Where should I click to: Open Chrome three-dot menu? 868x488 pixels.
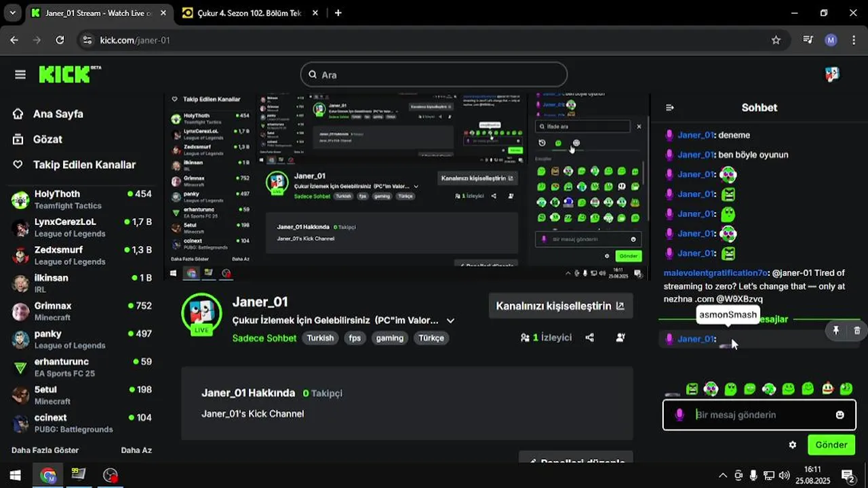[x=853, y=40]
